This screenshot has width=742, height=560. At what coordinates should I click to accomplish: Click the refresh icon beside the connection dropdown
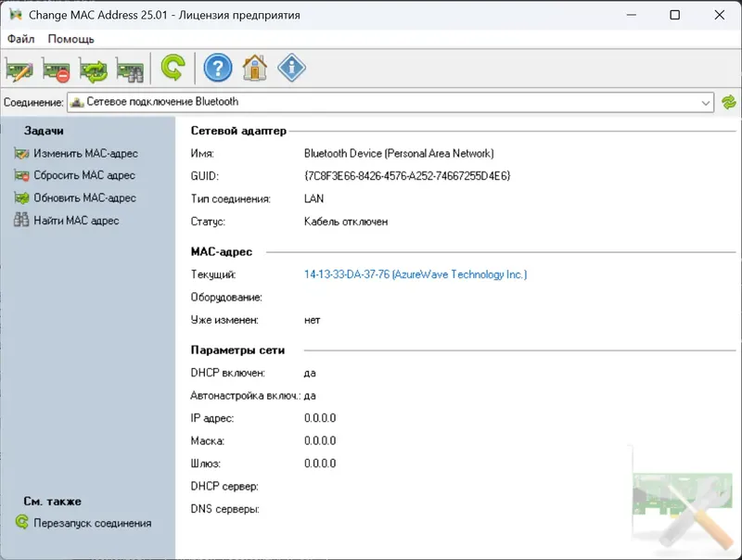pos(731,102)
